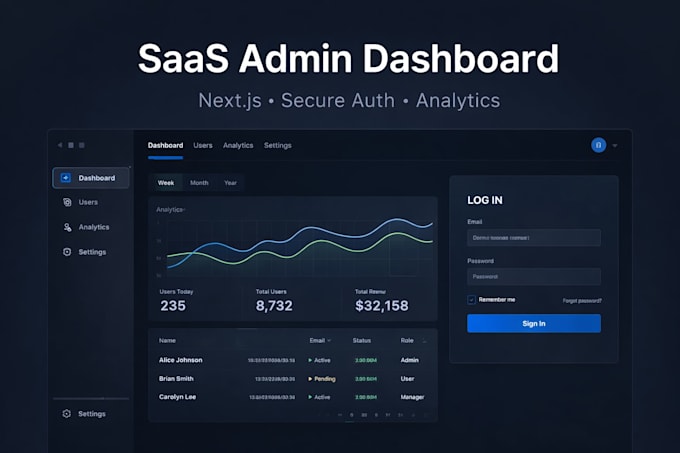Click the upper Settings icon in sidebar
Viewport: 680px width, 453px height.
[x=67, y=252]
